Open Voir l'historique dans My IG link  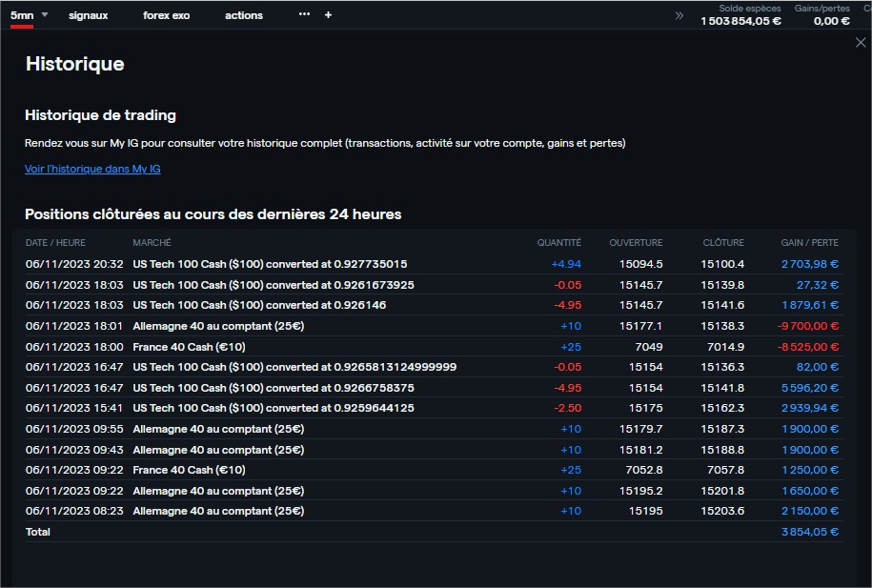click(x=92, y=169)
